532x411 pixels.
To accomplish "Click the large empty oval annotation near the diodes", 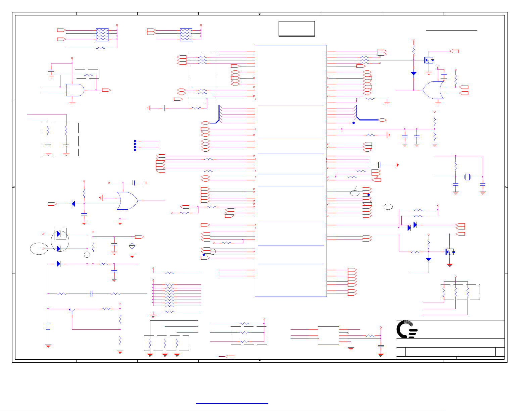I will click(x=39, y=249).
